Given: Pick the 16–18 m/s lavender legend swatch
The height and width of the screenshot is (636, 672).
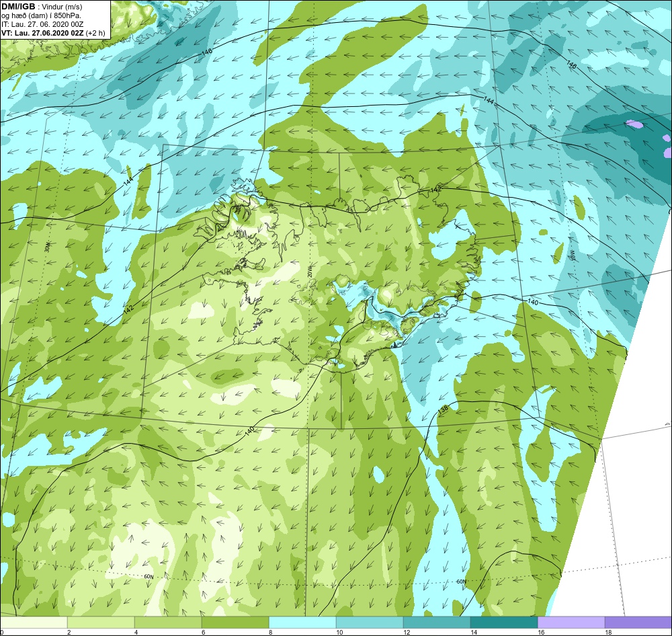Looking at the screenshot, I should tap(571, 622).
